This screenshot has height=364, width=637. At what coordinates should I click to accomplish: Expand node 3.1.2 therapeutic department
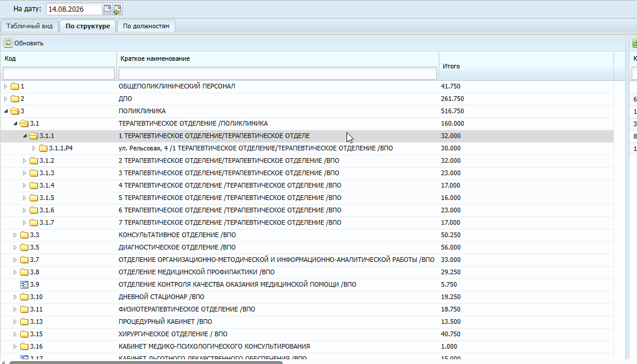point(24,160)
